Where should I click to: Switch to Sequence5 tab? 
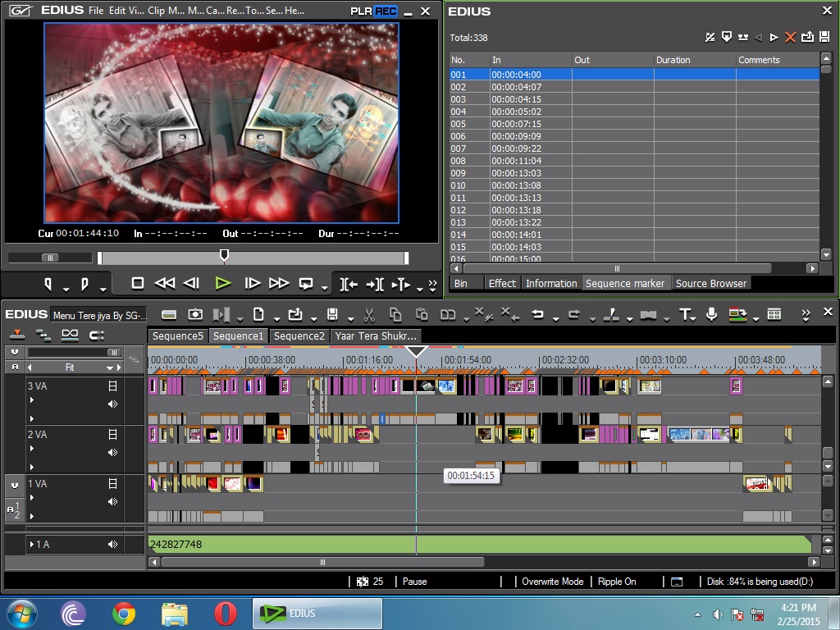click(x=178, y=336)
